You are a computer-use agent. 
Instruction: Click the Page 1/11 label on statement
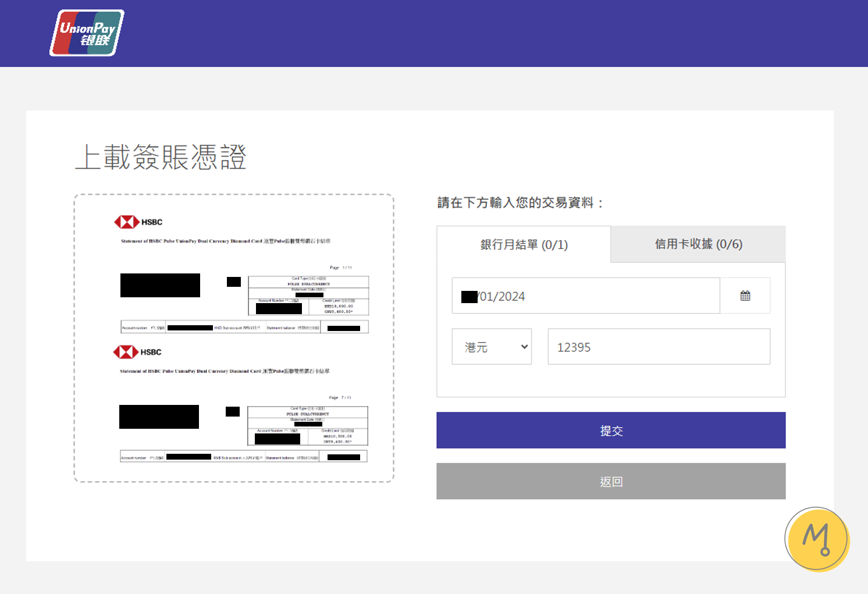(341, 268)
